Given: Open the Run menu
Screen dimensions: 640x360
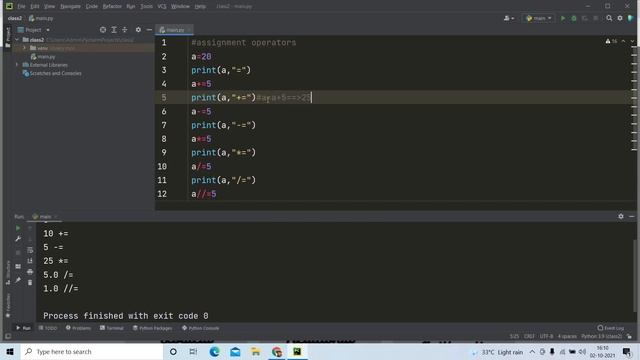Looking at the screenshot, I should click(131, 7).
